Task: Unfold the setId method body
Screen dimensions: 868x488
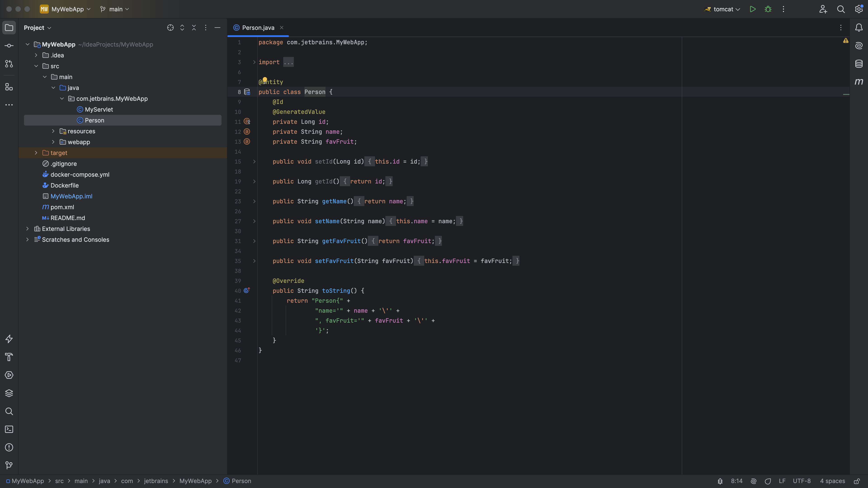Action: coord(254,162)
